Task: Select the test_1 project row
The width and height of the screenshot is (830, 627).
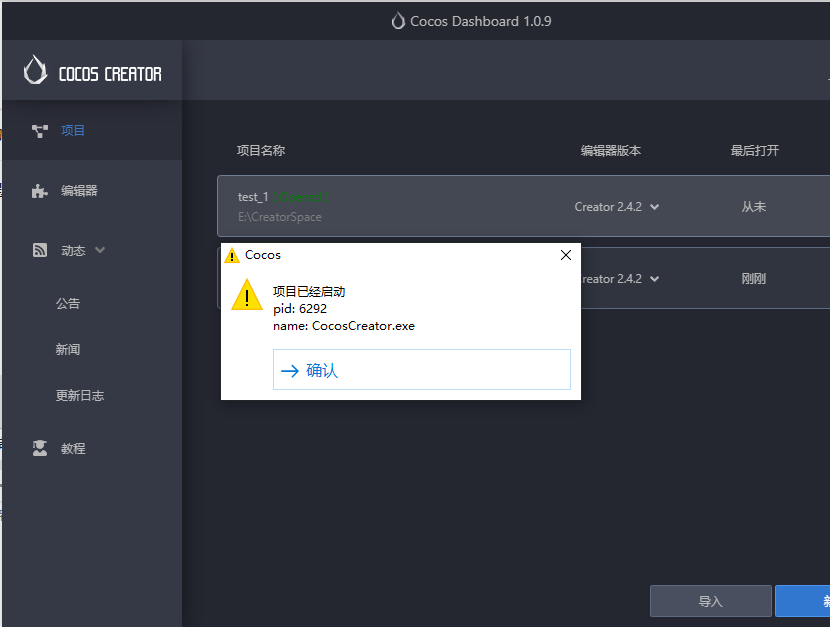Action: coord(524,206)
